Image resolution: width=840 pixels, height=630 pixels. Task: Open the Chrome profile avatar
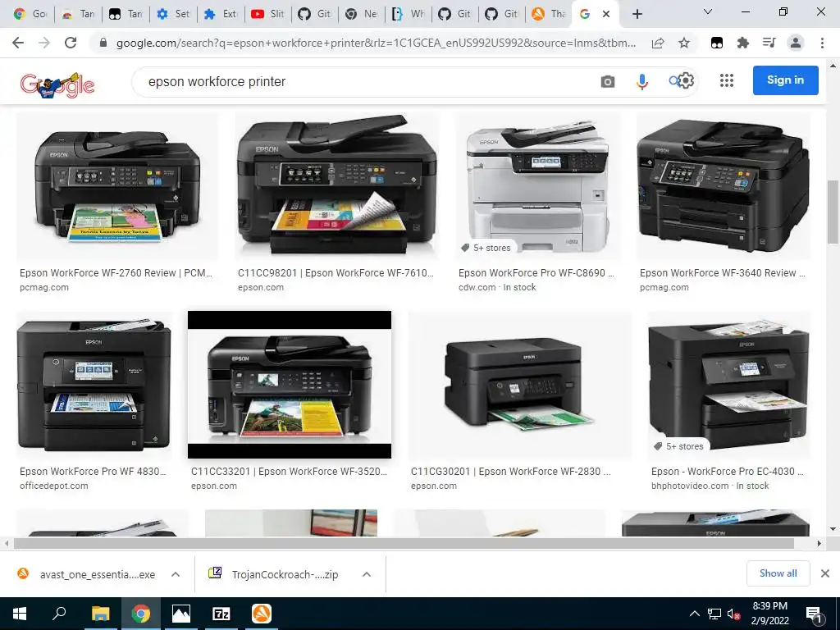click(x=796, y=43)
